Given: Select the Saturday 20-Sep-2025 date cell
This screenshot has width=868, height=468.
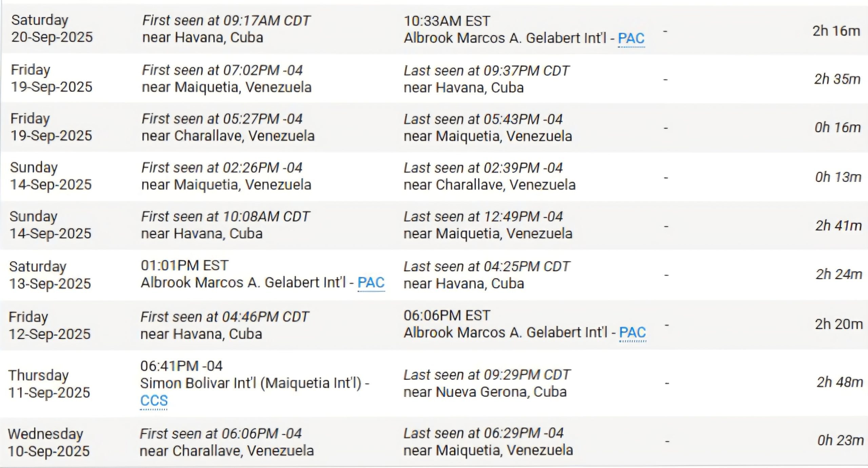Looking at the screenshot, I should coord(52,28).
